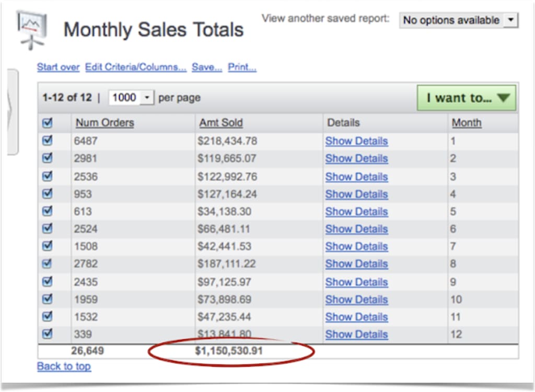Open Edit Criteria/Columns link
The height and width of the screenshot is (392, 535).
tap(136, 67)
